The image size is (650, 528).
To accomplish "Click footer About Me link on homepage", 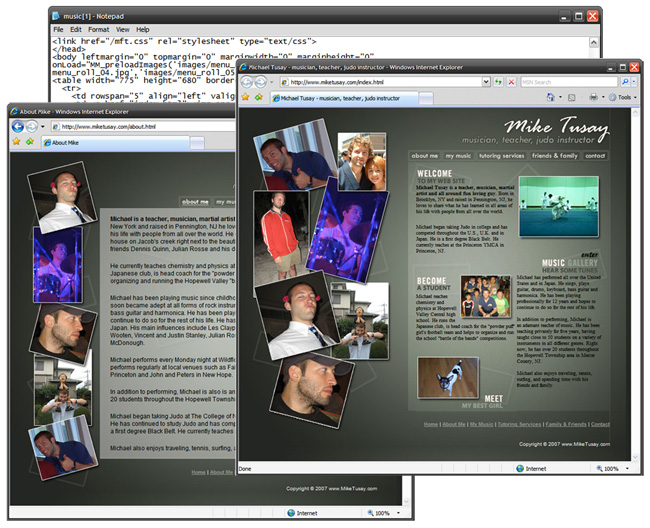I will [454, 424].
